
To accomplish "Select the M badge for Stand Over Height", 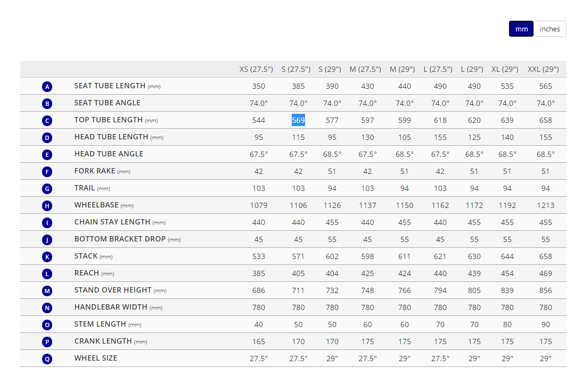I will (47, 291).
